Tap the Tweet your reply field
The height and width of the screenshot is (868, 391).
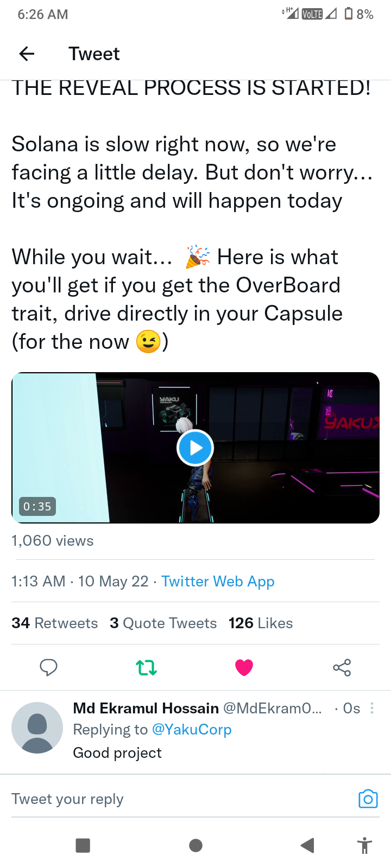pyautogui.click(x=174, y=799)
